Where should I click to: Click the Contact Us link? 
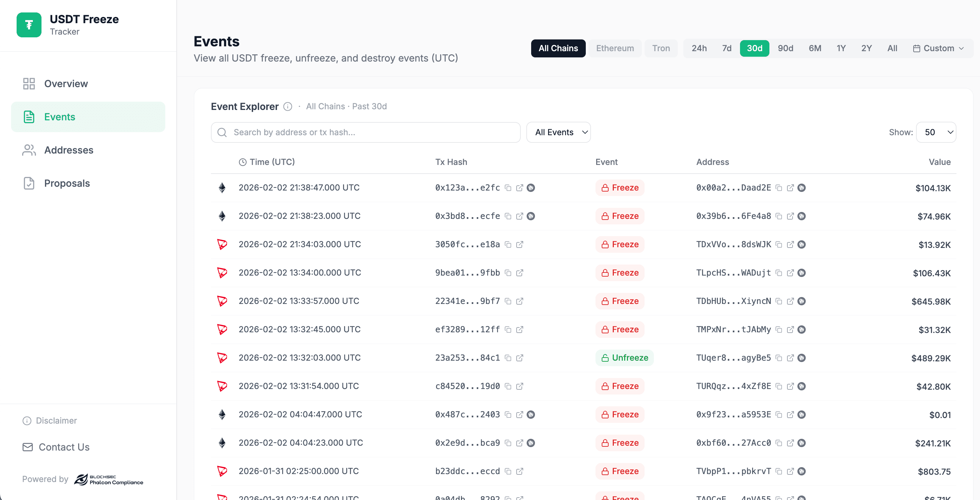pyautogui.click(x=64, y=447)
